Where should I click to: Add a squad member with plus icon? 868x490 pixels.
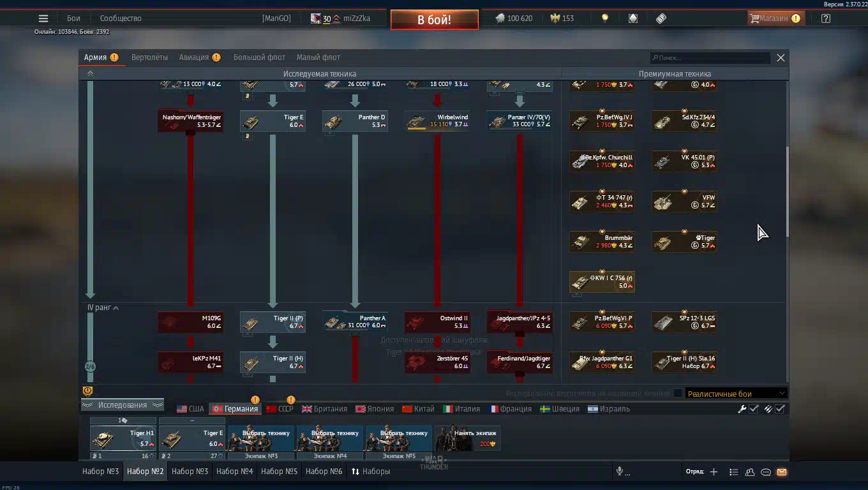(x=714, y=472)
